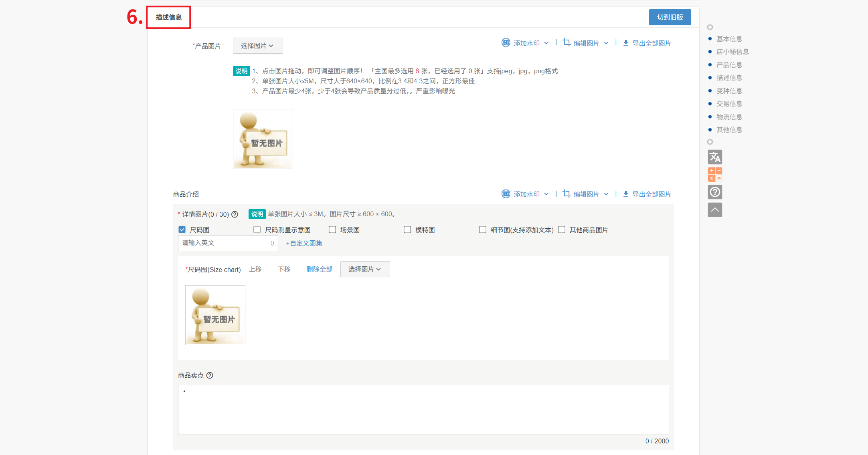Click into the 商品卖点 text area
868x455 pixels.
423,409
